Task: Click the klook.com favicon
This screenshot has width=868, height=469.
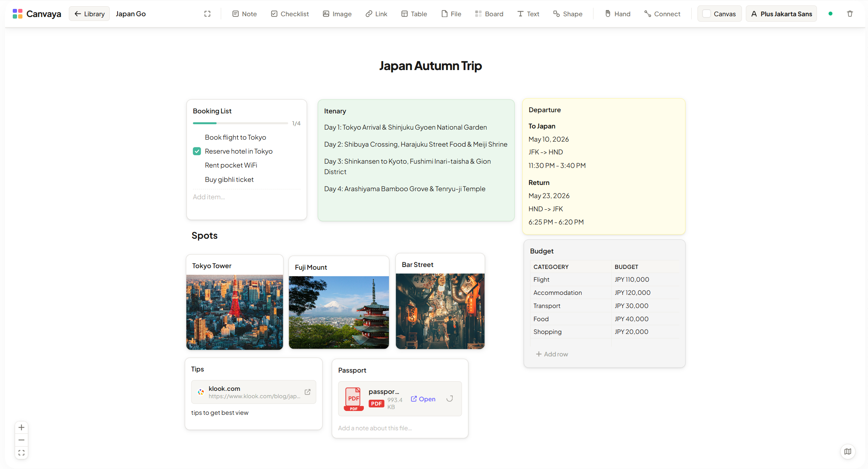Action: click(x=201, y=392)
